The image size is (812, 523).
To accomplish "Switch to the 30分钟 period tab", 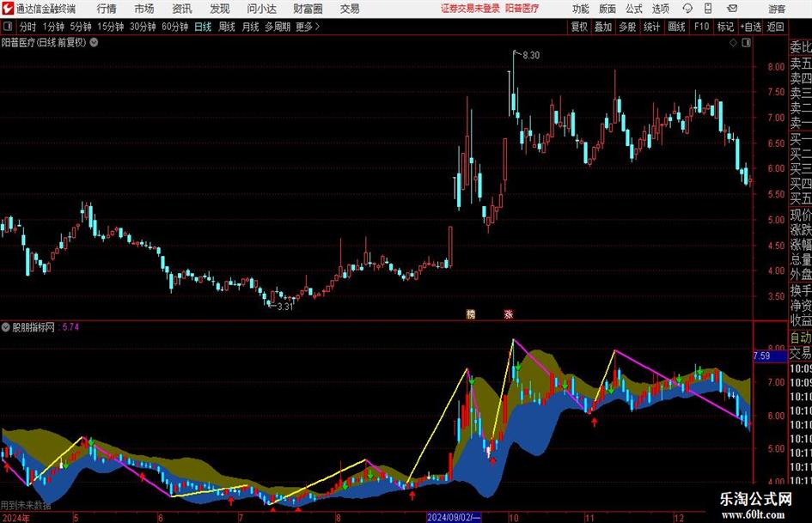I will coord(143,27).
